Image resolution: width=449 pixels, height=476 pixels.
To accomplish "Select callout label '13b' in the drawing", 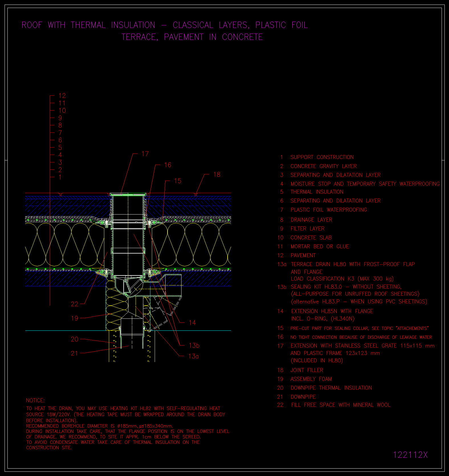I will click(194, 346).
